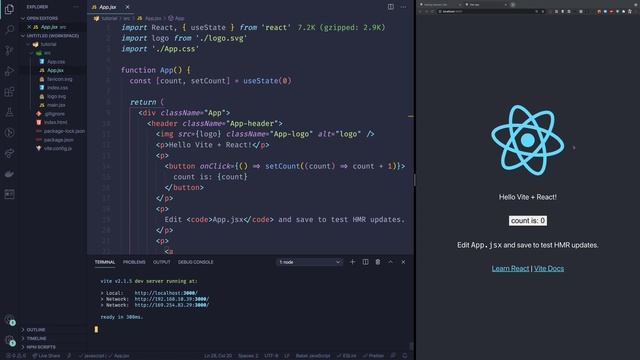Switch to the OUTPUT tab
The height and width of the screenshot is (360, 640).
click(x=162, y=262)
